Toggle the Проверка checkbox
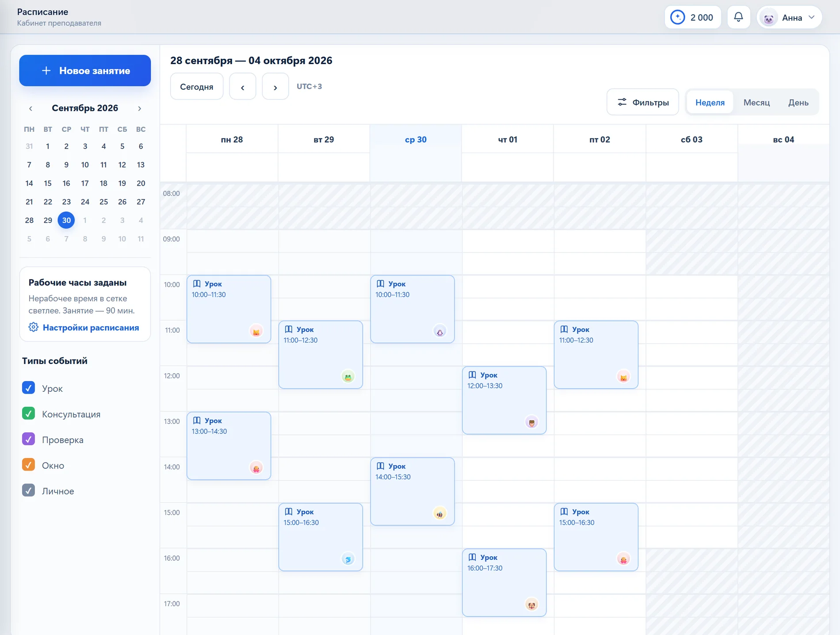The image size is (840, 635). (28, 439)
